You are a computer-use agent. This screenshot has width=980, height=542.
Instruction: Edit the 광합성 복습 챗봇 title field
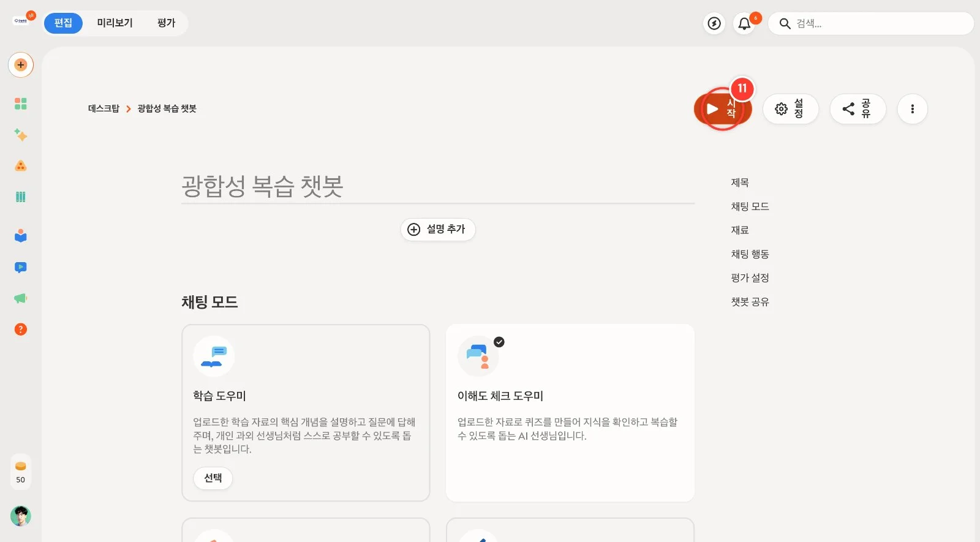438,186
